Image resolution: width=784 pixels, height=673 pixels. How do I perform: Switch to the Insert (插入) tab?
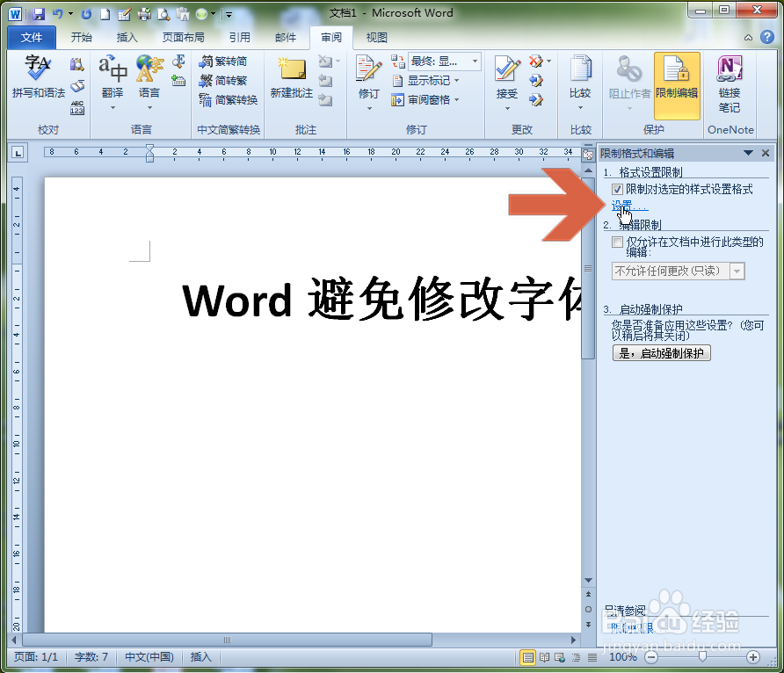(127, 38)
